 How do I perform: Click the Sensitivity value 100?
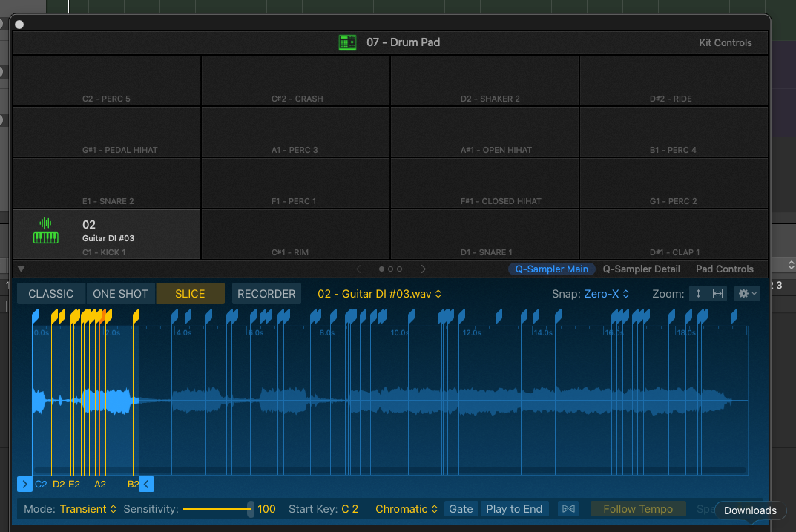(x=266, y=509)
